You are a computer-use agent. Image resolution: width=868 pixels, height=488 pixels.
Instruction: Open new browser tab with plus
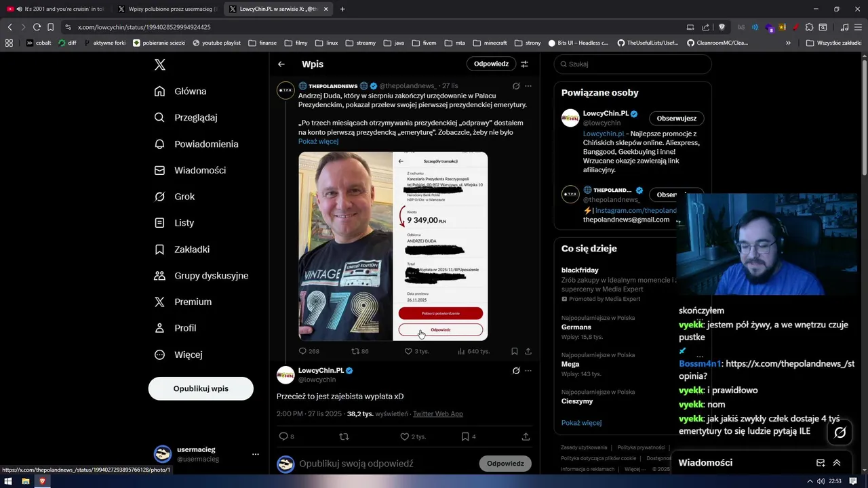click(x=342, y=9)
